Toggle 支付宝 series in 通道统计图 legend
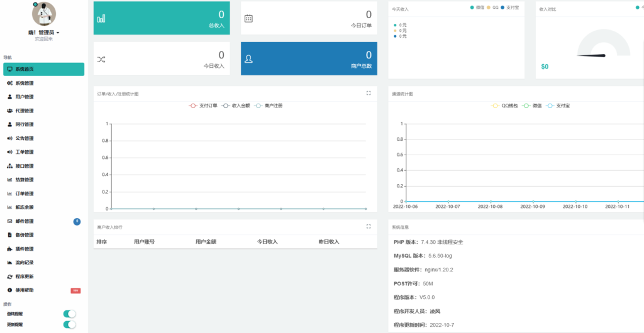 (x=558, y=106)
